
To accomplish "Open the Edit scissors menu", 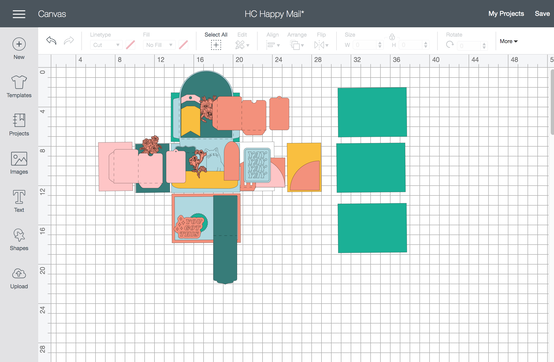I will tap(242, 45).
